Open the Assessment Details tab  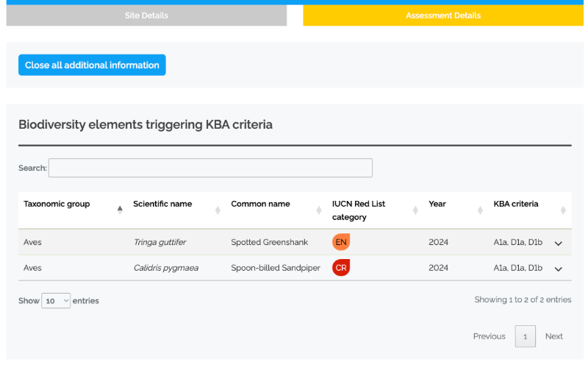[x=443, y=15]
